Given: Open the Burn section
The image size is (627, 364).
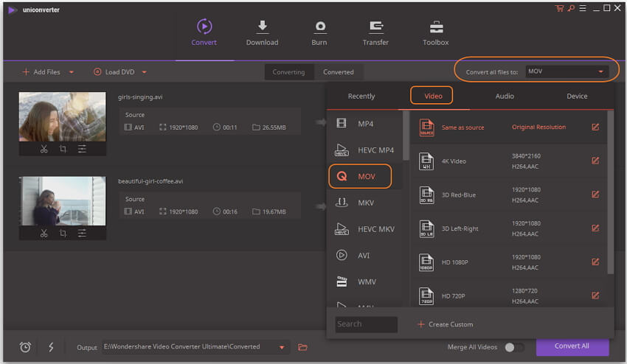Looking at the screenshot, I should pos(319,32).
